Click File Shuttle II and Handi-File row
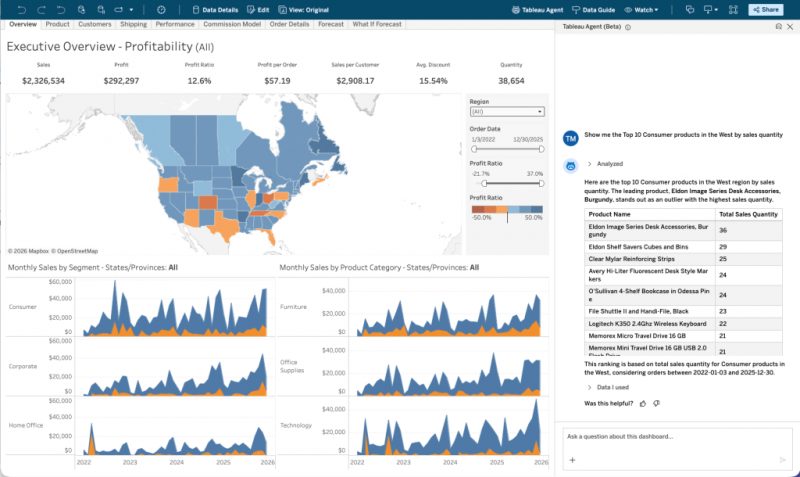The image size is (800, 477). (683, 311)
